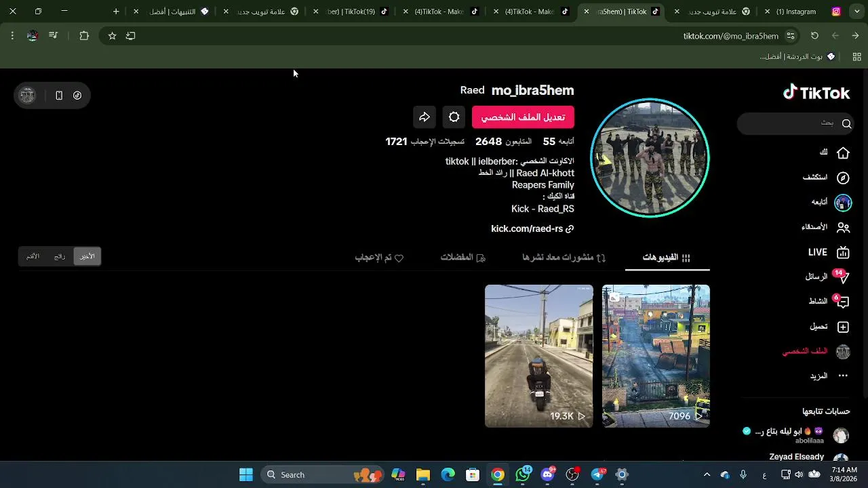Open Messages with 14 badge
Screen dimensions: 868x488
click(x=827, y=277)
